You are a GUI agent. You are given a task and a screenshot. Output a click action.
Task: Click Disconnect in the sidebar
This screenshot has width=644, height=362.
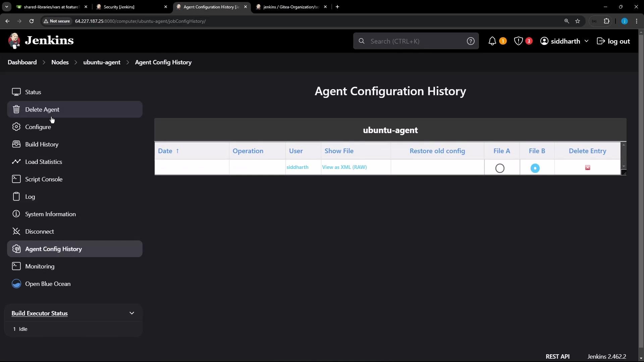click(x=74, y=231)
